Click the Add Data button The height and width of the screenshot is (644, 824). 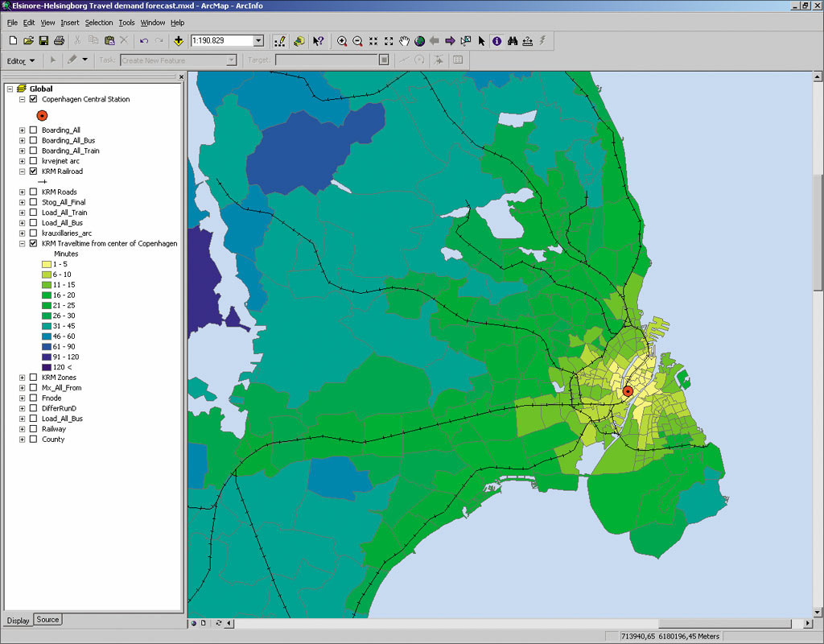click(178, 41)
